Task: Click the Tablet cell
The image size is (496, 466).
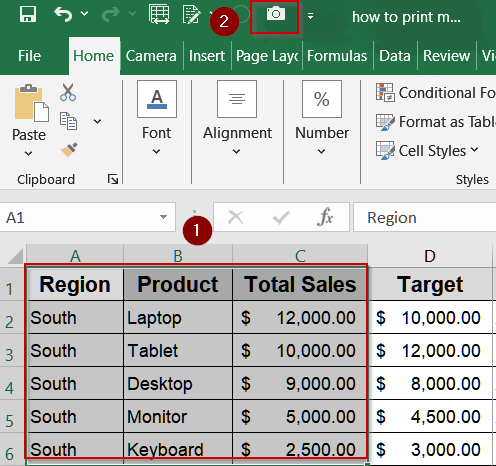Action: [178, 350]
